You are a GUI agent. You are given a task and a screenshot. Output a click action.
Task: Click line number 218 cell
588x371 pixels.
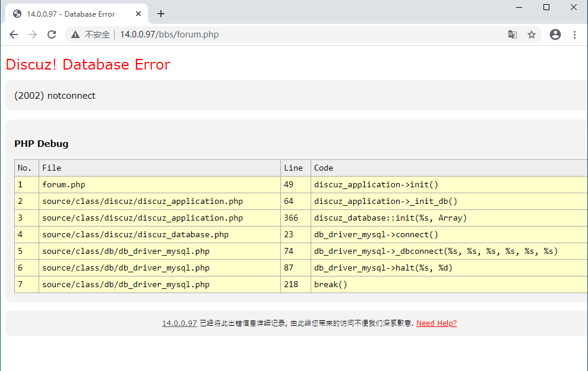[296, 285]
